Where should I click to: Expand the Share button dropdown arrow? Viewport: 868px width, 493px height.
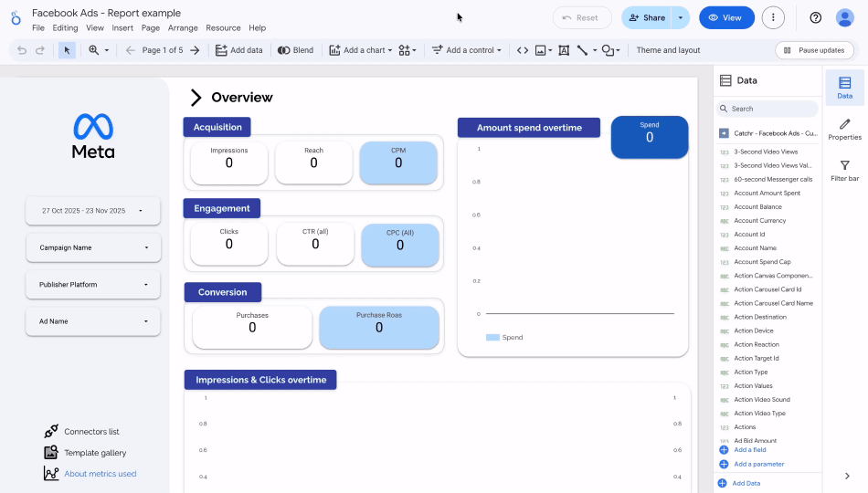coord(681,17)
